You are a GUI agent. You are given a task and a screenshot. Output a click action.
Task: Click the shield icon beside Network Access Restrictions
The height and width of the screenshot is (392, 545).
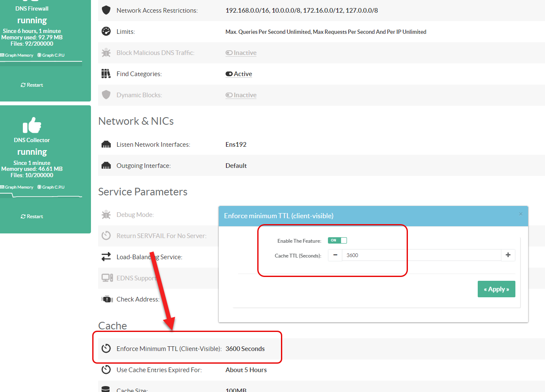coord(106,10)
